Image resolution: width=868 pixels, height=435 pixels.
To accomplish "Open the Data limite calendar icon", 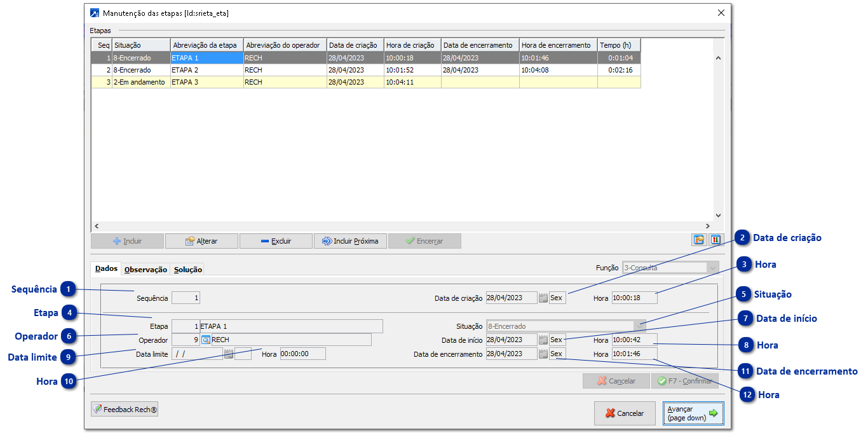I will (x=228, y=354).
